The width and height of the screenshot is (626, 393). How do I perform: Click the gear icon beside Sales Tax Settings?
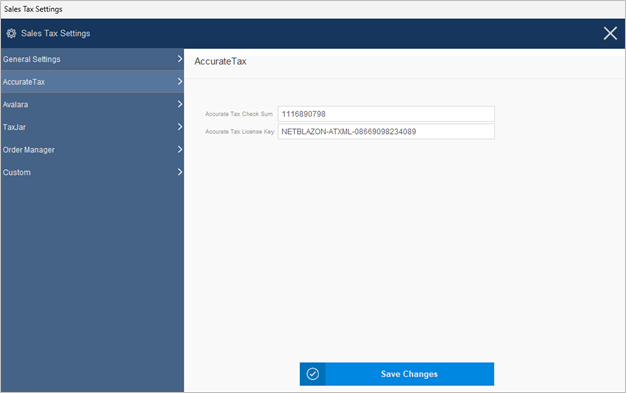pyautogui.click(x=11, y=34)
